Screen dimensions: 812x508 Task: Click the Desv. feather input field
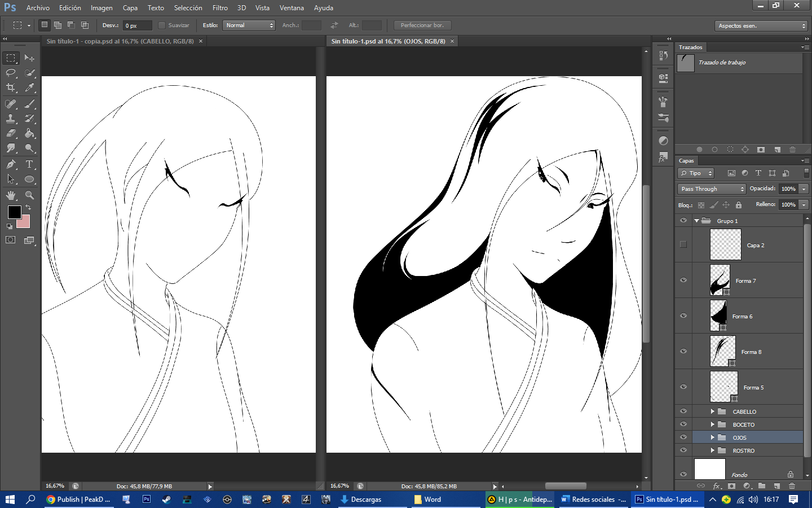[x=138, y=25]
